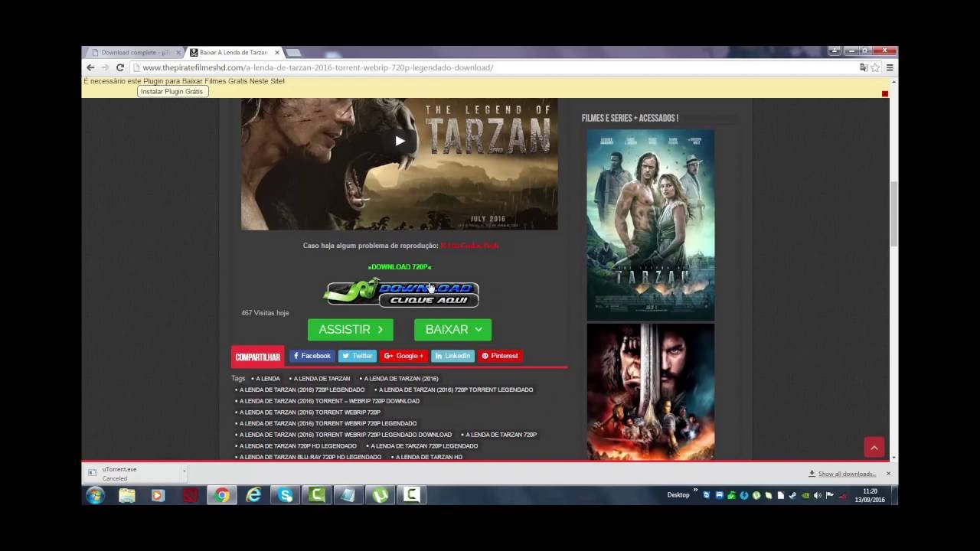Image resolution: width=980 pixels, height=551 pixels.
Task: Open Skype from the taskbar
Action: coord(286,495)
